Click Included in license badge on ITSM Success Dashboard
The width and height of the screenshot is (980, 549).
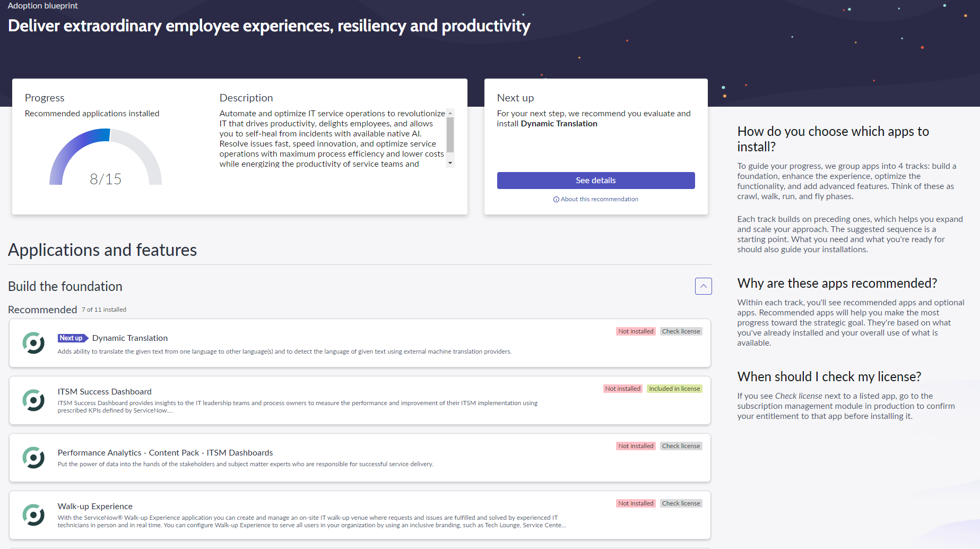674,389
